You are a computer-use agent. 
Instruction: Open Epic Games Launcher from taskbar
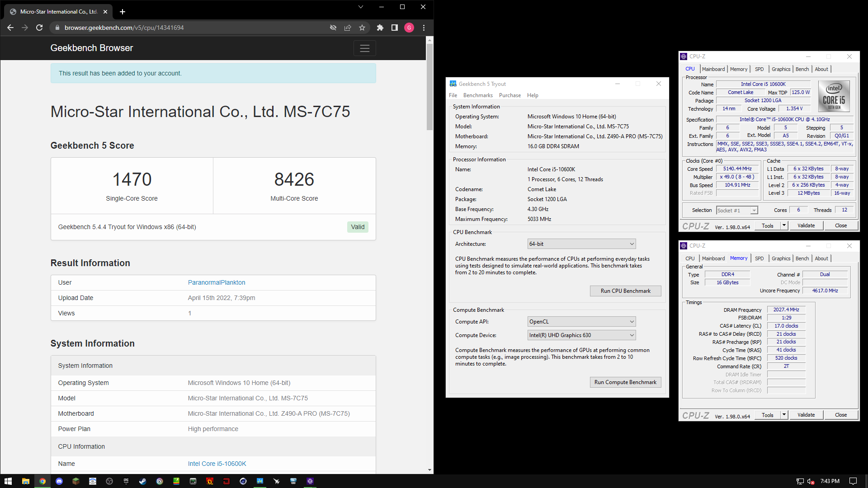point(126,481)
